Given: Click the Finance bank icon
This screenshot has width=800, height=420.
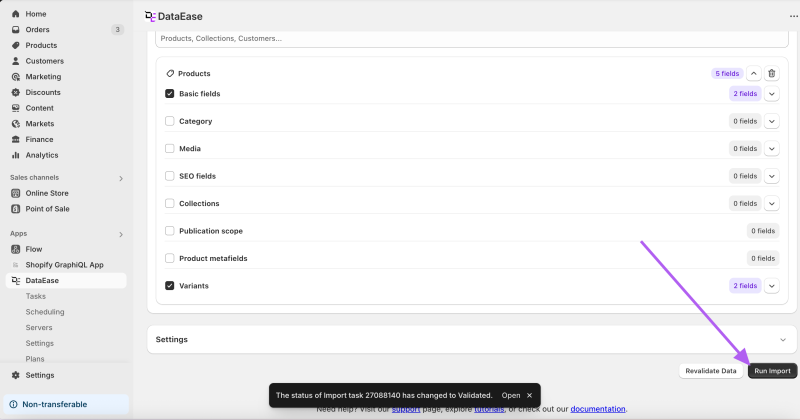Looking at the screenshot, I should (x=16, y=139).
